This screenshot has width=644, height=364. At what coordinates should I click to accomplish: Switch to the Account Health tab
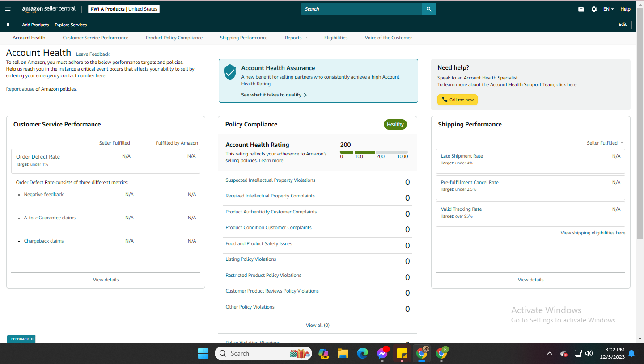[x=29, y=38]
